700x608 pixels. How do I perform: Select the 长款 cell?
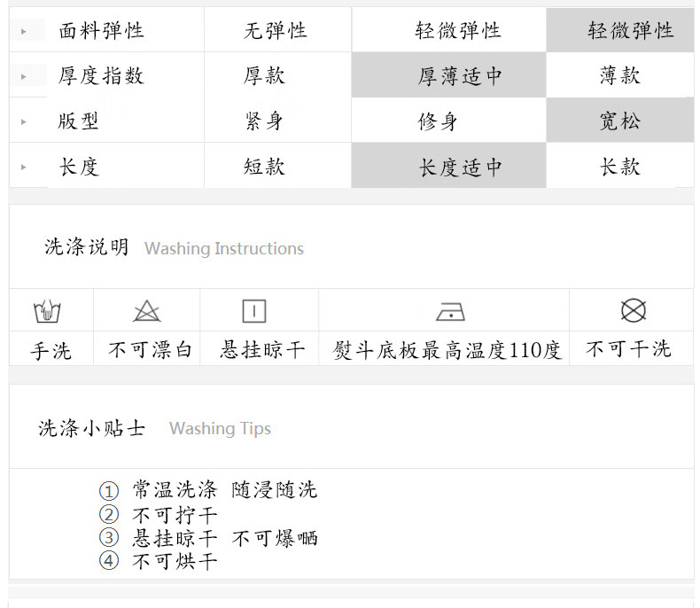620,167
